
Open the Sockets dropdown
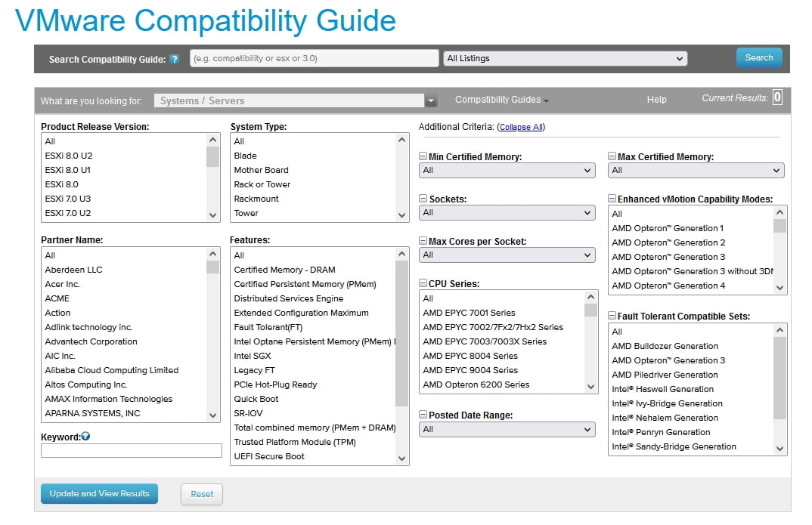click(x=507, y=212)
